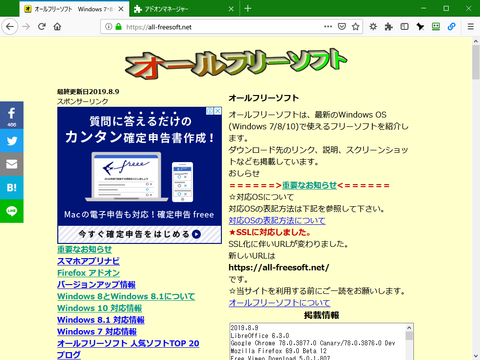Click the ad info icon on banner
Screen dimensions: 480x360
point(210,111)
